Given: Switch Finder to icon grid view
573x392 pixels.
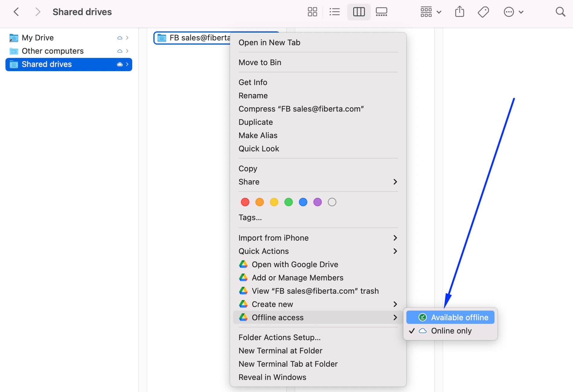Looking at the screenshot, I should click(x=312, y=12).
